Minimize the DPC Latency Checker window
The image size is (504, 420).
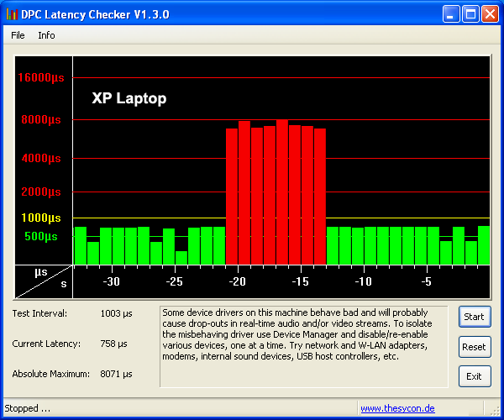pyautogui.click(x=450, y=14)
